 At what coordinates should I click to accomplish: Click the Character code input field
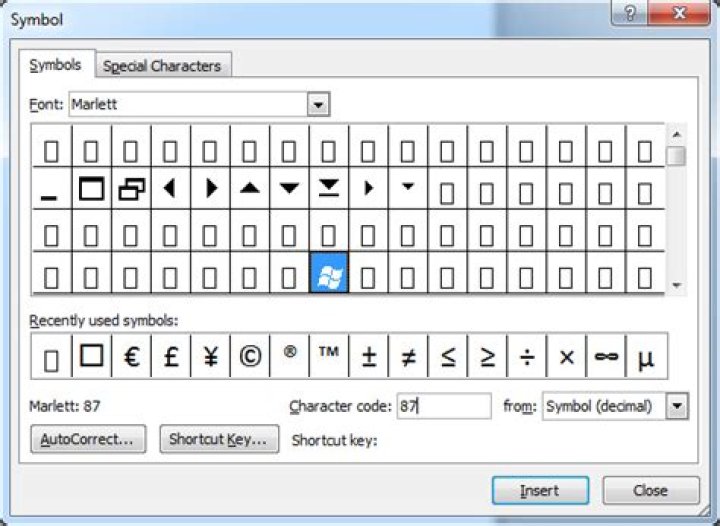444,406
